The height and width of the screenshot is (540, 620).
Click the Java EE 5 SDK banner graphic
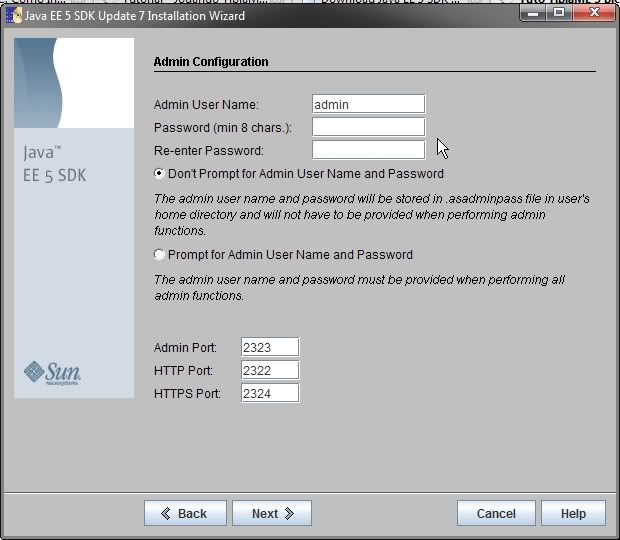pos(74,83)
